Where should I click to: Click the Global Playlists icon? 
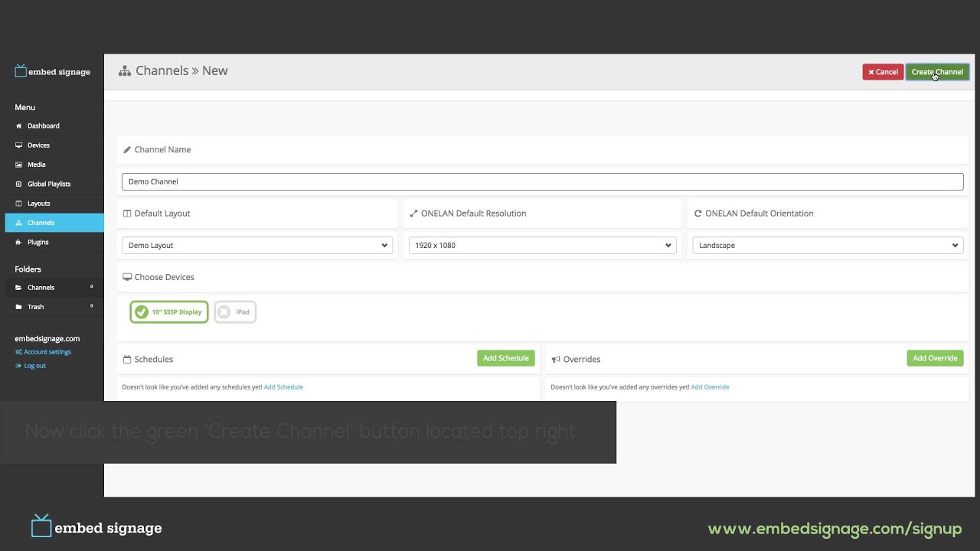tap(19, 184)
